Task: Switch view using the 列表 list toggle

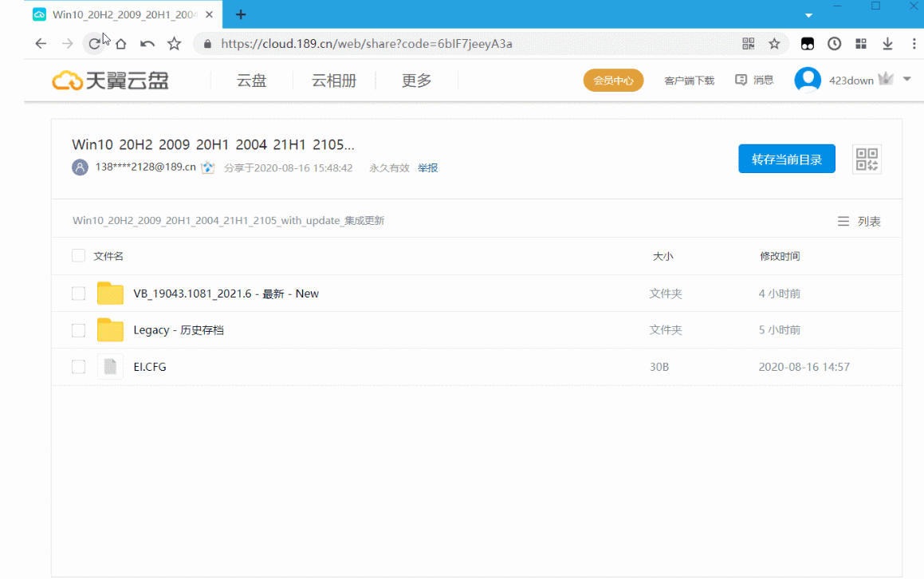Action: pyautogui.click(x=859, y=221)
